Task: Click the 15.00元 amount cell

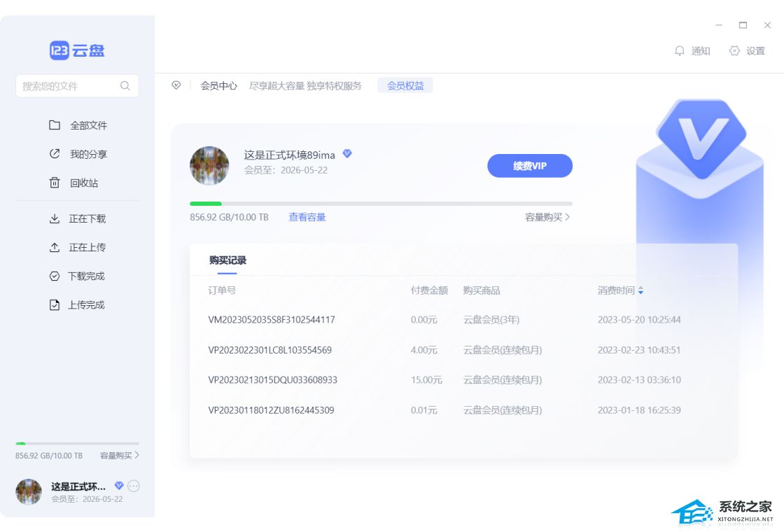Action: click(x=426, y=380)
